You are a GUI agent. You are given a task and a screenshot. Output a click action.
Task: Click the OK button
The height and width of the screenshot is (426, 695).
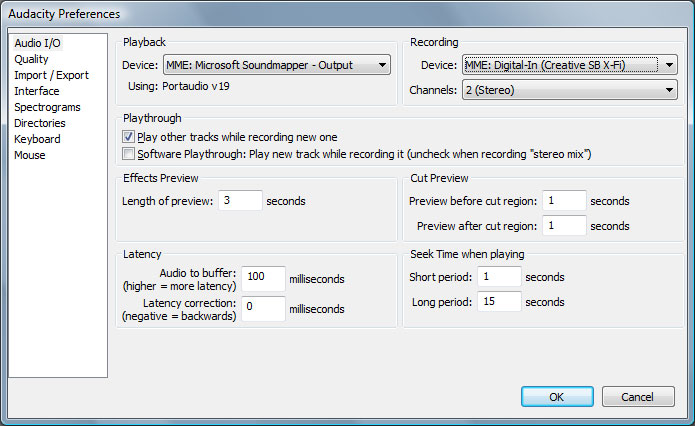(x=557, y=397)
